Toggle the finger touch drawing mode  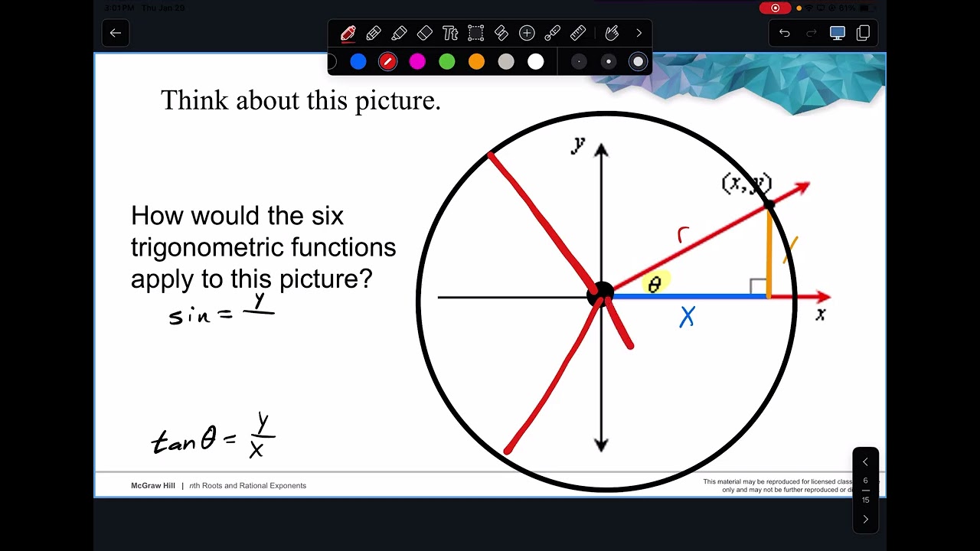click(x=611, y=33)
